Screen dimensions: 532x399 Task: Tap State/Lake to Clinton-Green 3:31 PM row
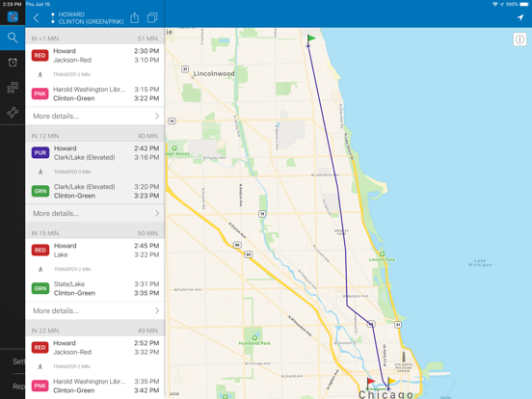pos(95,288)
